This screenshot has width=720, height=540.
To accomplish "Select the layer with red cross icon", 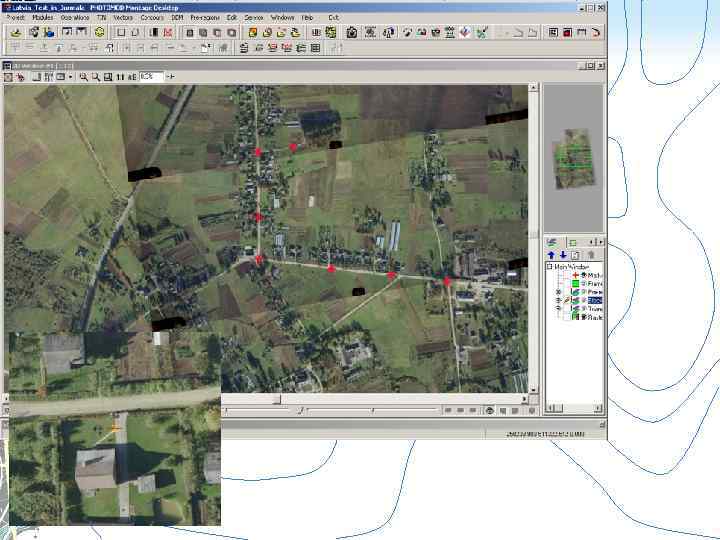I will tap(594, 275).
